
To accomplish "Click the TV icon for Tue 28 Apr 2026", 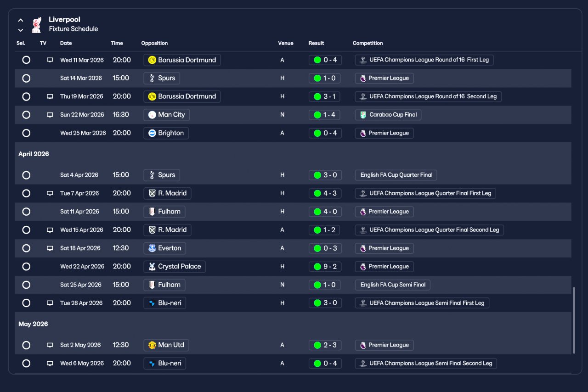I will pos(50,303).
